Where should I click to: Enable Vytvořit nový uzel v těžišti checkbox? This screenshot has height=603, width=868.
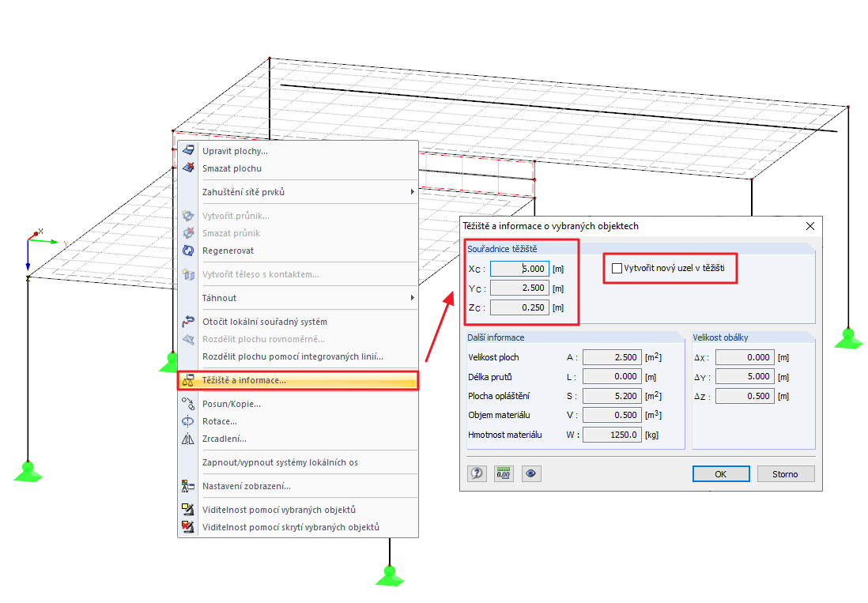(617, 269)
